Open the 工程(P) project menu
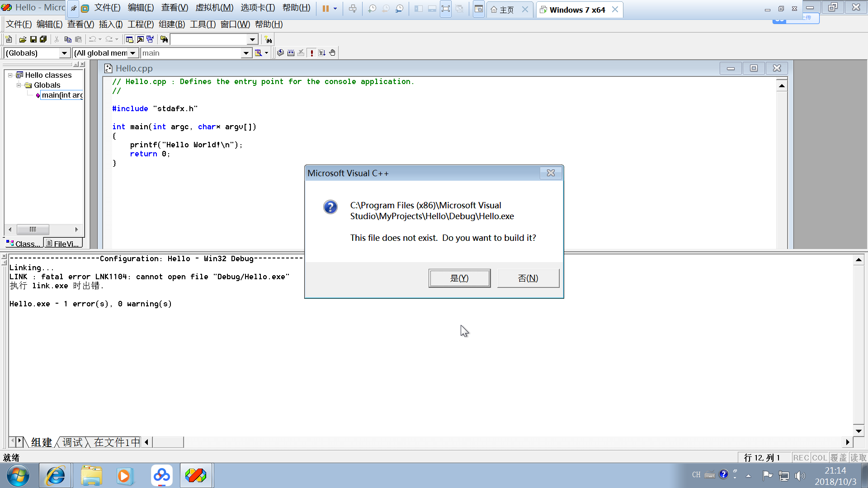The width and height of the screenshot is (868, 488). pos(141,24)
